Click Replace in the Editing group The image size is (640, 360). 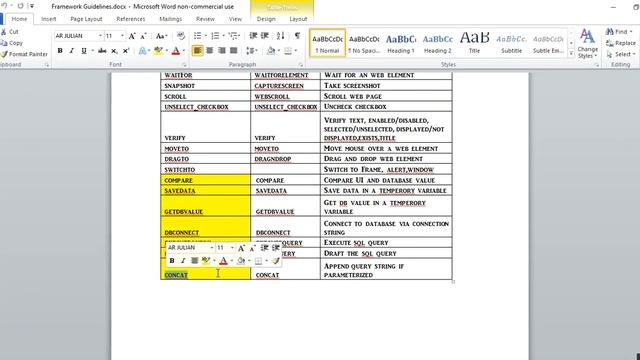pyautogui.click(x=620, y=43)
